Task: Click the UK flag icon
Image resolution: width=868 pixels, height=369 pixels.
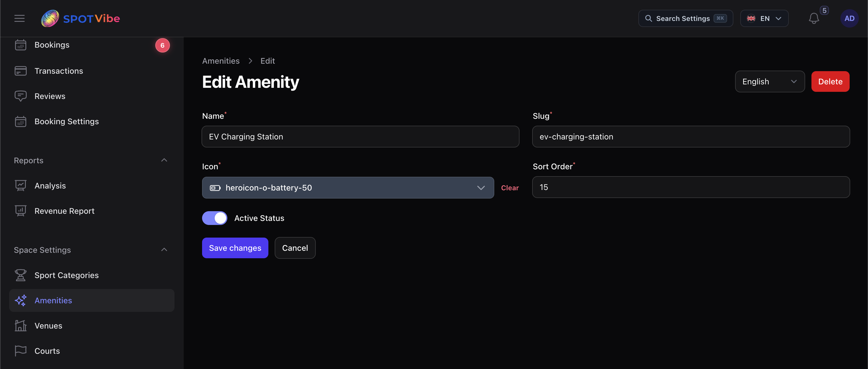Action: click(x=751, y=19)
